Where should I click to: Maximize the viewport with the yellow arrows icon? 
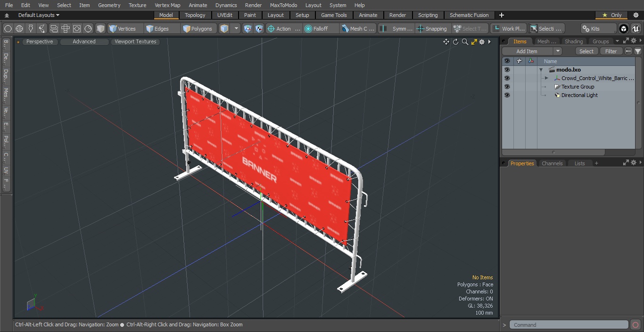pyautogui.click(x=474, y=42)
